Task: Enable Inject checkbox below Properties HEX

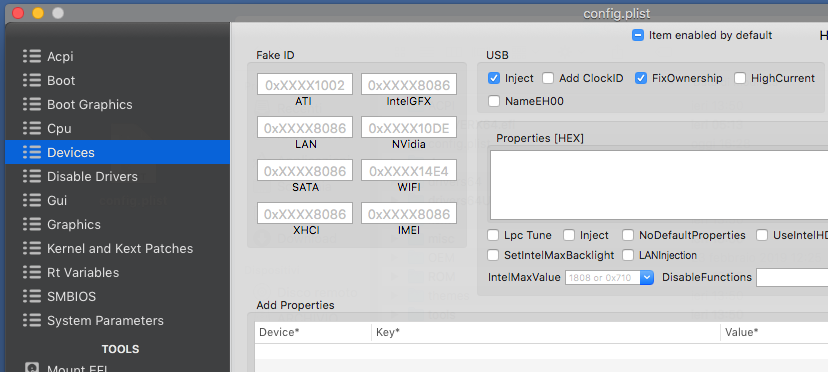Action: pyautogui.click(x=569, y=235)
